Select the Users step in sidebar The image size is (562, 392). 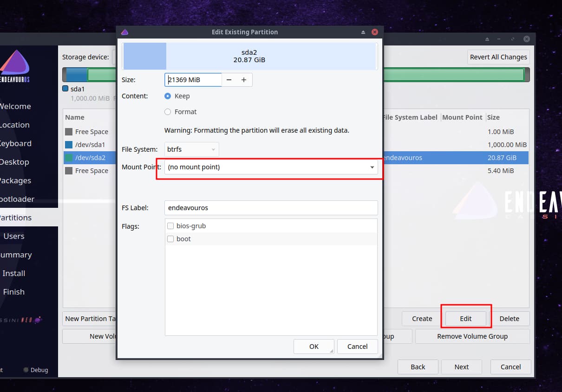coord(14,236)
